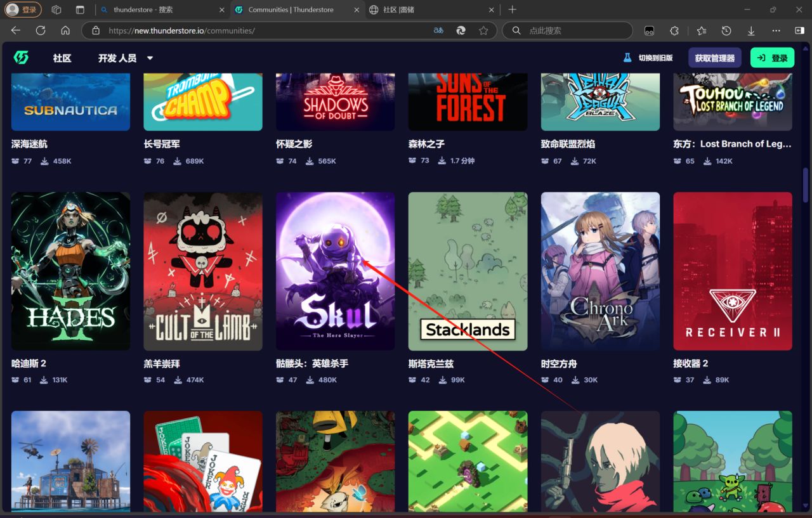Image resolution: width=812 pixels, height=518 pixels.
Task: Click the 骷髅头：英雄杀手 title
Action: [x=312, y=364]
